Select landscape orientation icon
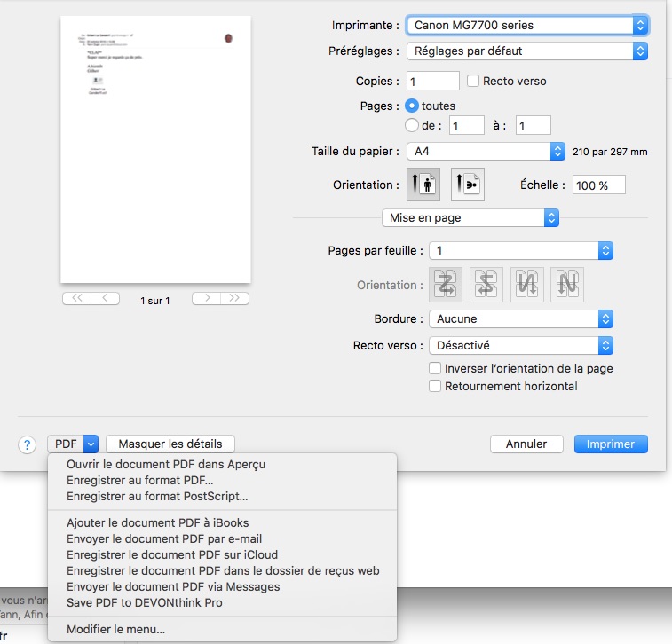 coord(468,185)
